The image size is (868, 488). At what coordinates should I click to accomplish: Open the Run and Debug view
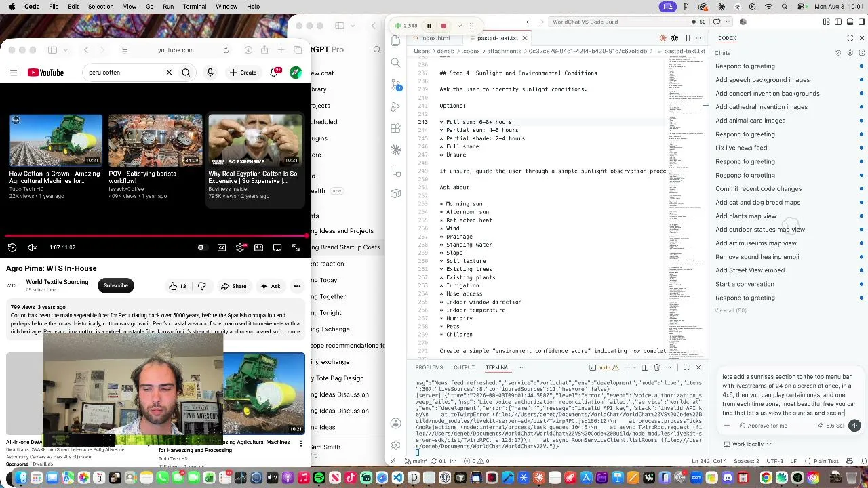tap(396, 107)
